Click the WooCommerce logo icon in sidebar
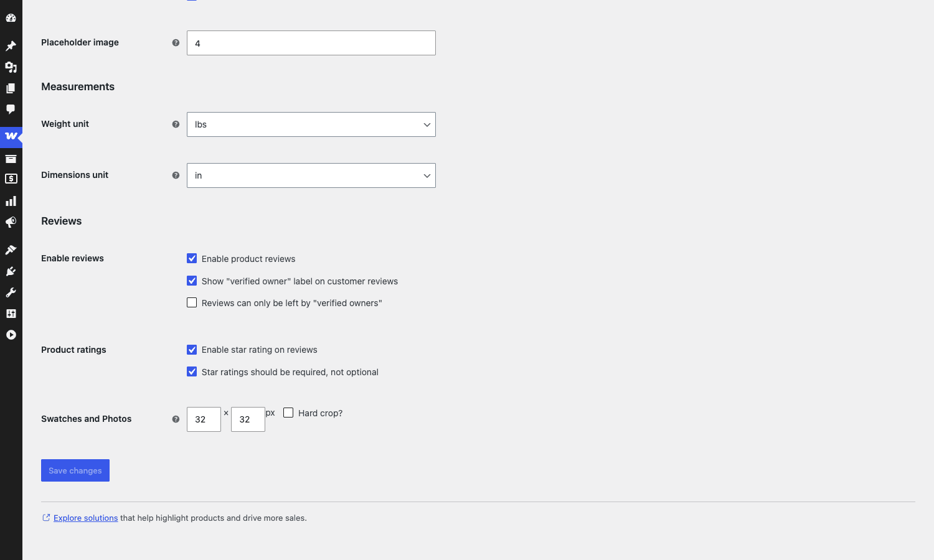Image resolution: width=934 pixels, height=560 pixels. click(x=11, y=136)
